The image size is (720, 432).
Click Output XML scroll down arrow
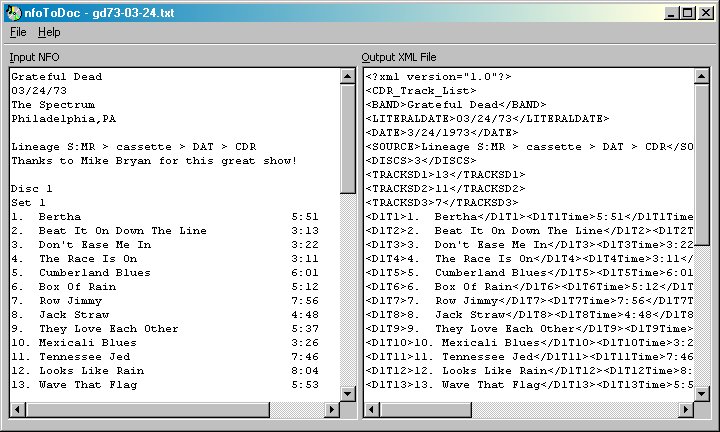701,393
